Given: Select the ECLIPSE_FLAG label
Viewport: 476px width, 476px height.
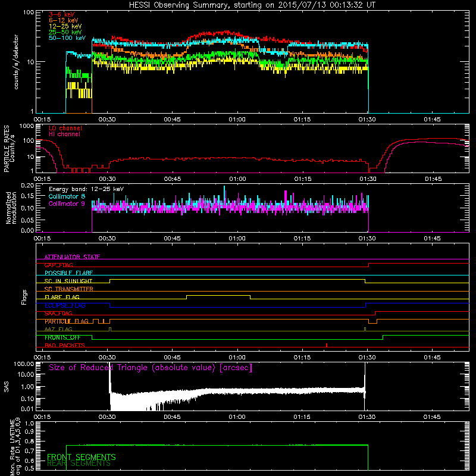Looking at the screenshot, I should coord(65,305).
